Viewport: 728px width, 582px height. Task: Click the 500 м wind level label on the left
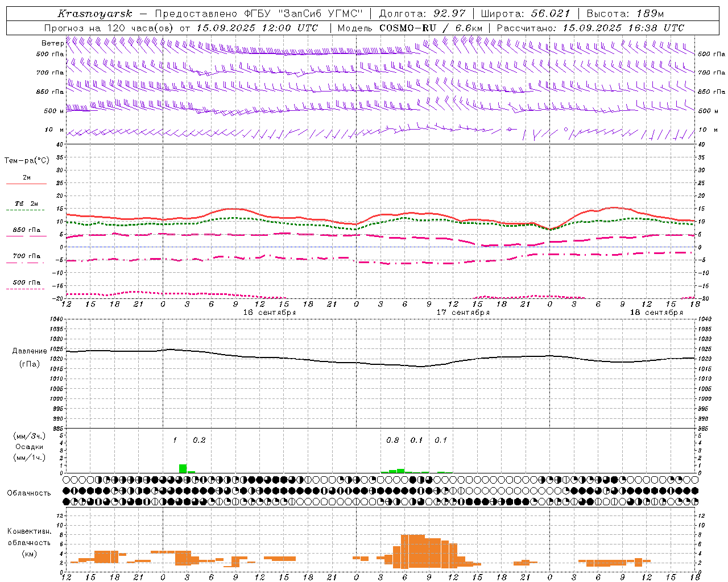[x=54, y=111]
